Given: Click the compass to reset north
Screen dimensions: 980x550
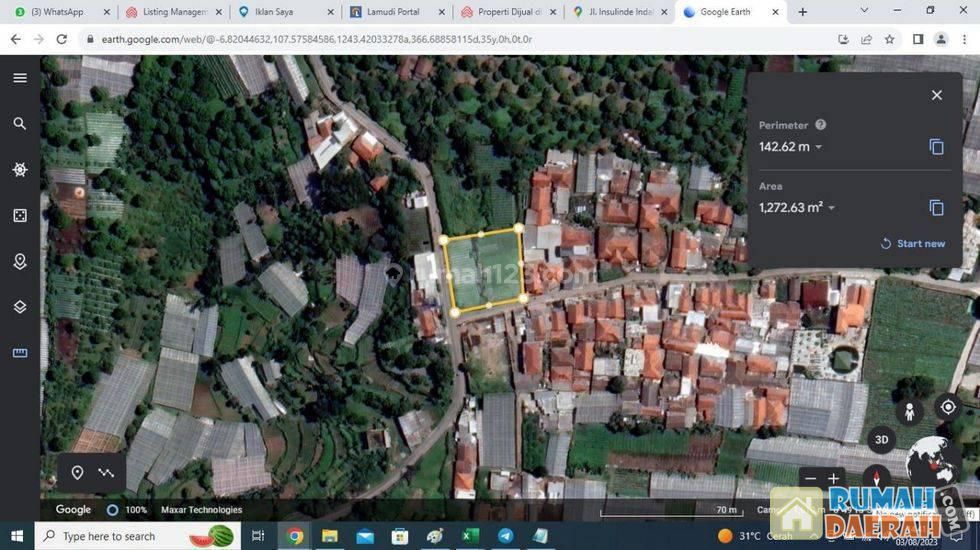Looking at the screenshot, I should click(877, 478).
